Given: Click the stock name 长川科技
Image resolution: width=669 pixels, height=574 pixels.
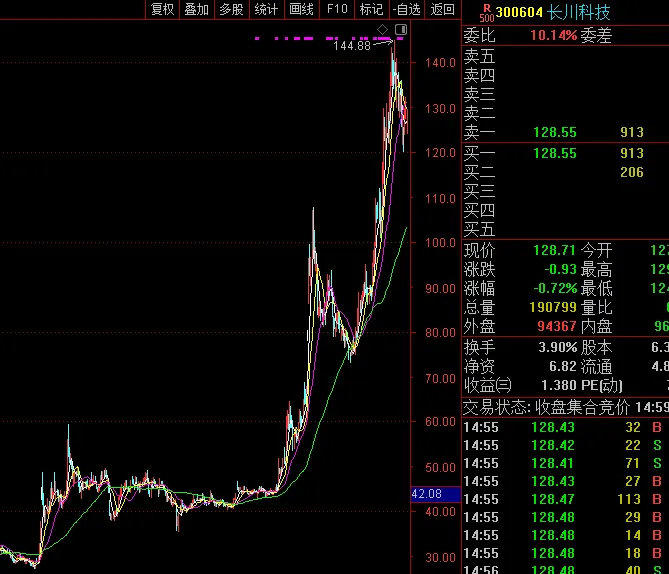Looking at the screenshot, I should [x=578, y=12].
